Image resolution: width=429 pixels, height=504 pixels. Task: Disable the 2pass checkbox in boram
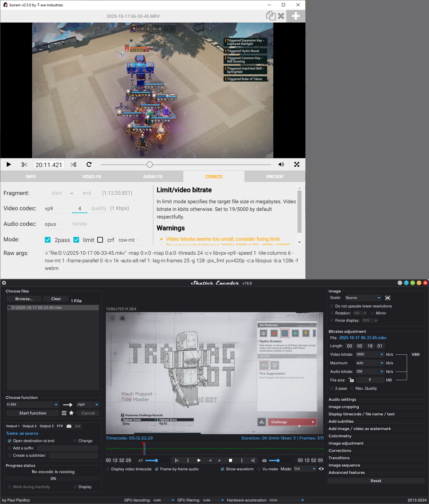pyautogui.click(x=48, y=240)
